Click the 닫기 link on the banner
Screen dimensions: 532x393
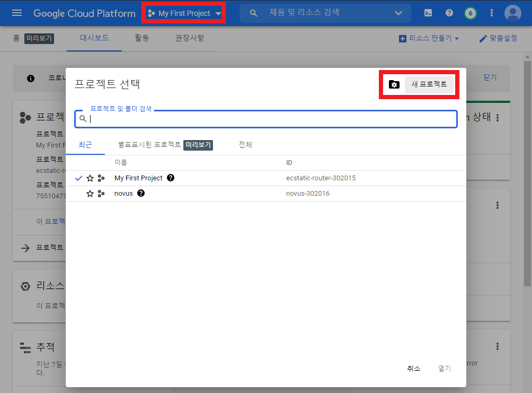coord(490,77)
